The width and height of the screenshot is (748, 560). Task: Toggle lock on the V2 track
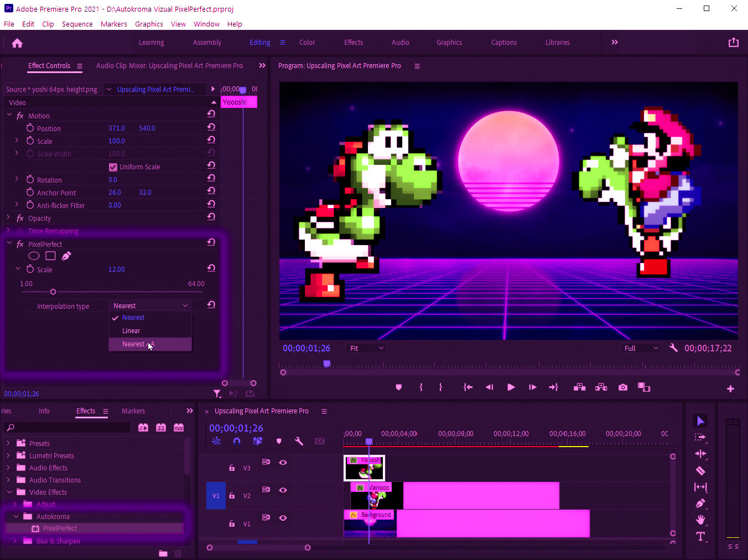(x=232, y=496)
